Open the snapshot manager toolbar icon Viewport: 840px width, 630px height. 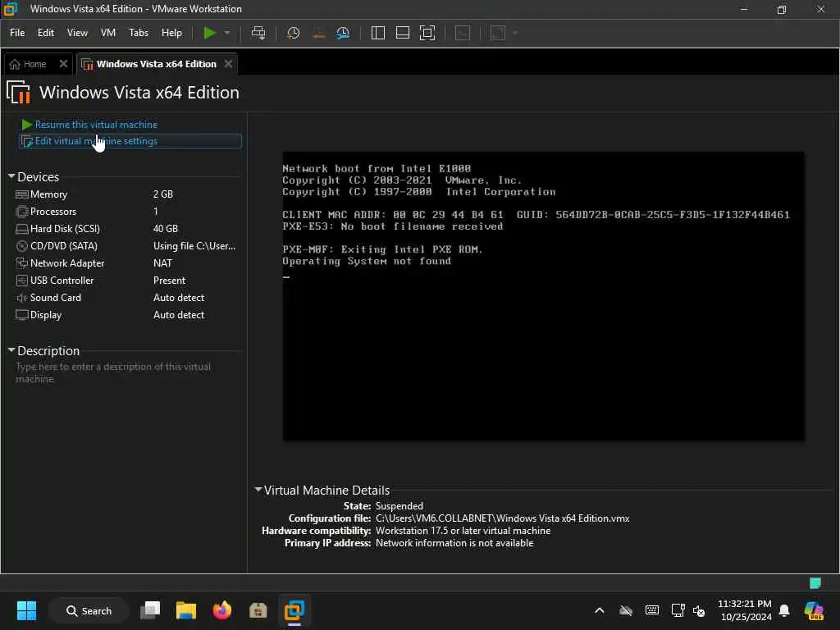click(343, 33)
